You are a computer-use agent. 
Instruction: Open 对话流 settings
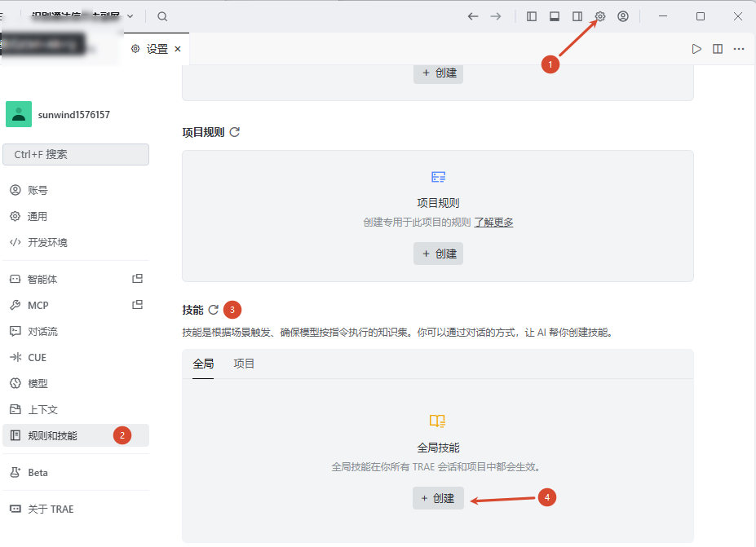(76, 331)
